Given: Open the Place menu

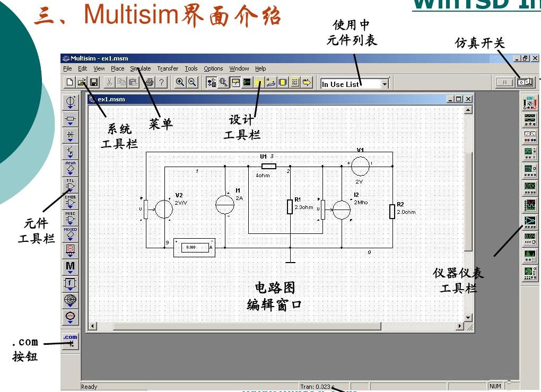Looking at the screenshot, I should click(x=117, y=68).
